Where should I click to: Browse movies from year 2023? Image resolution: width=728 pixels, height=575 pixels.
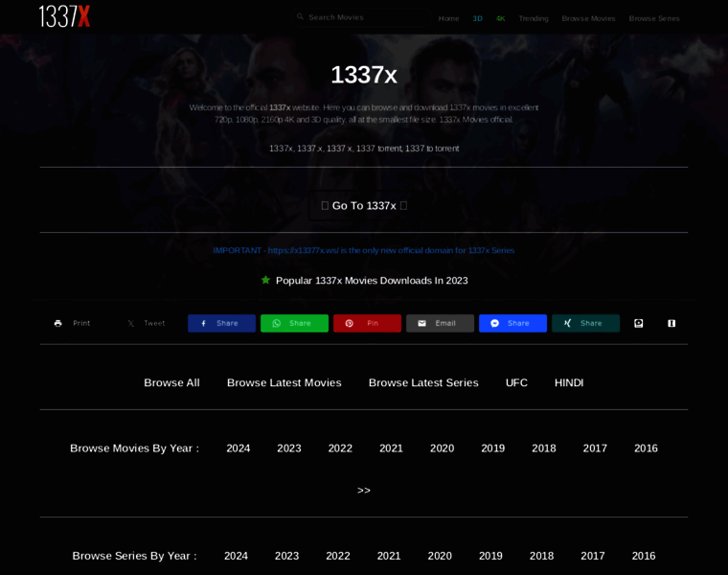tap(289, 448)
